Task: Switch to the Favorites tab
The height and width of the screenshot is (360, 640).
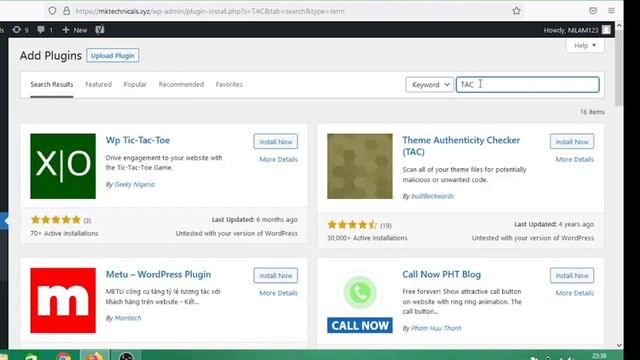Action: coord(229,84)
